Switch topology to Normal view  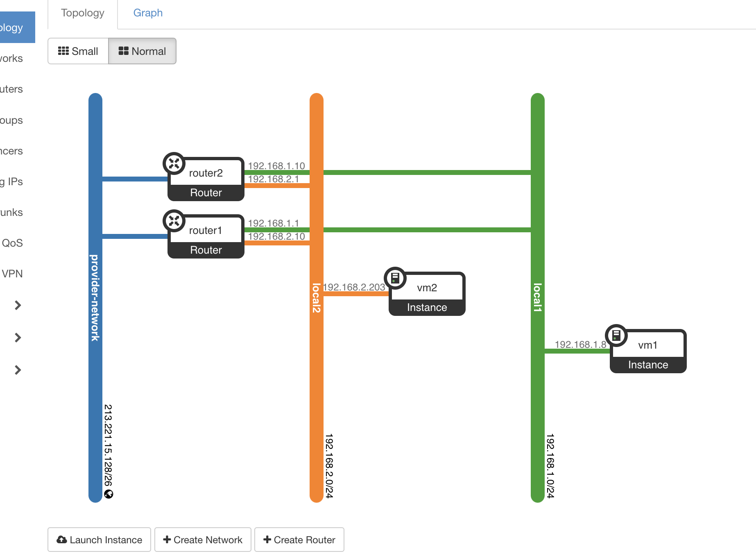[x=142, y=51]
